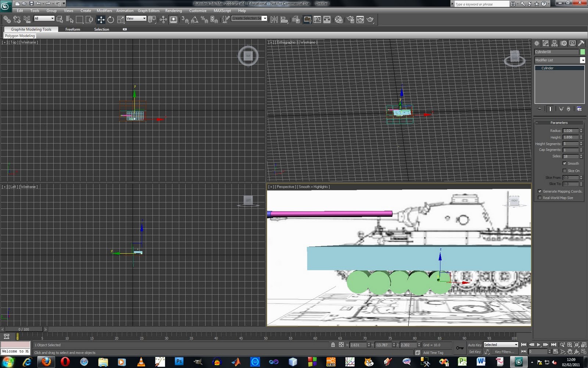Enable the Slice On checkbox

point(564,170)
